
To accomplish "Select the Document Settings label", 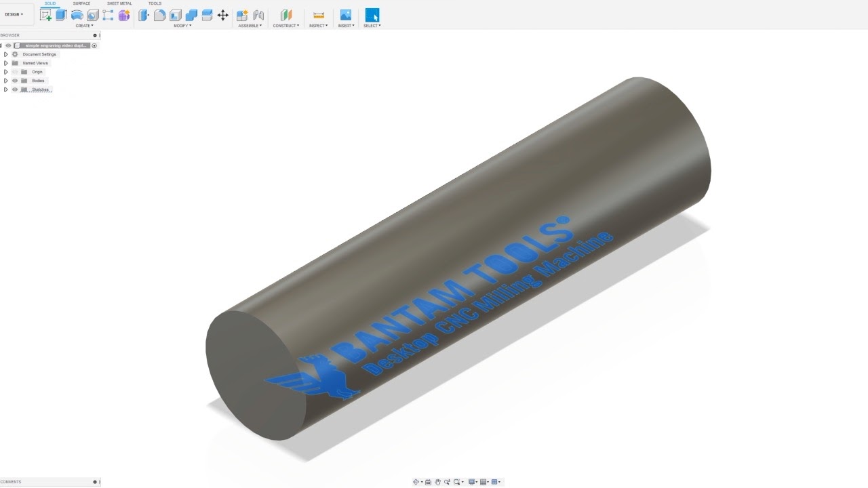I will click(x=39, y=54).
